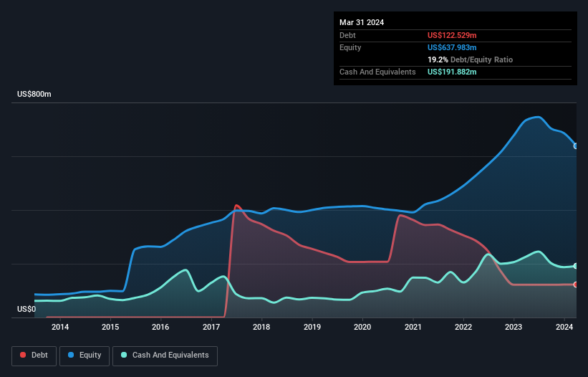Select the Cash endpoint marker for Mar 2024

pos(576,266)
